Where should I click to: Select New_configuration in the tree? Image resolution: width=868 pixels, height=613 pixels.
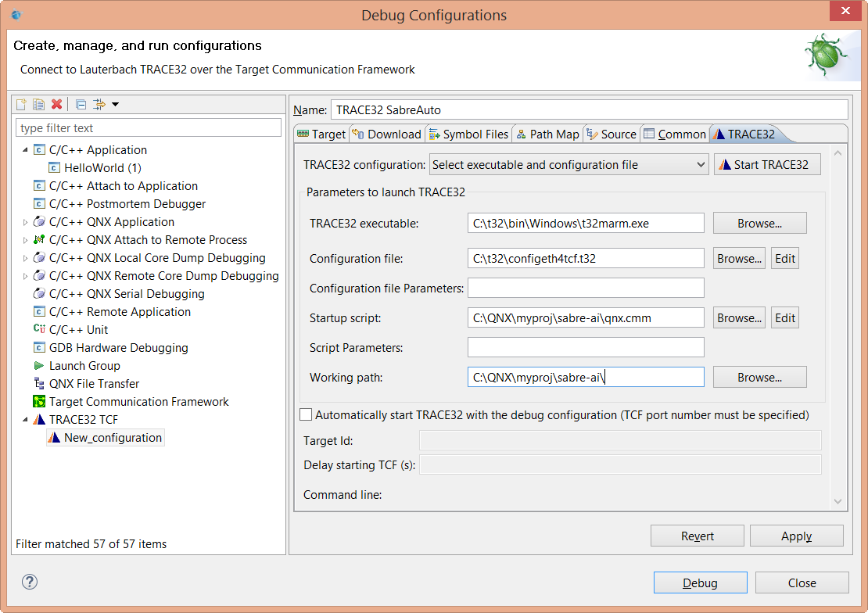(x=113, y=437)
